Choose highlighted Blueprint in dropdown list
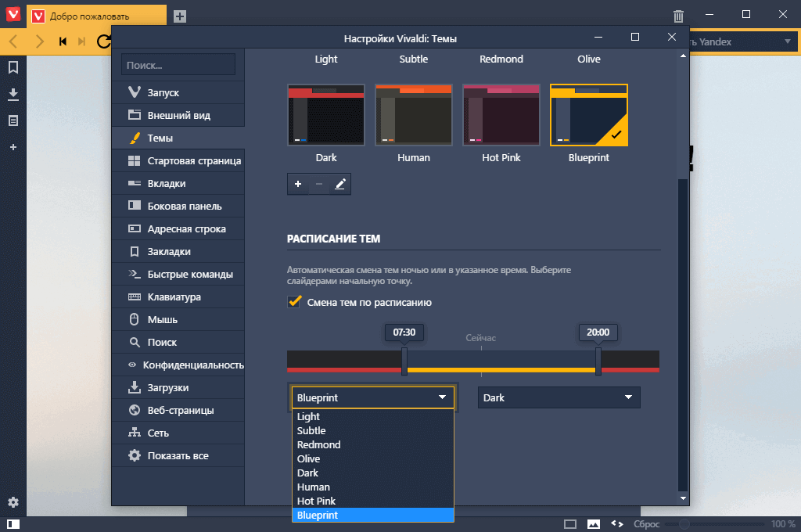The width and height of the screenshot is (801, 532). click(372, 515)
